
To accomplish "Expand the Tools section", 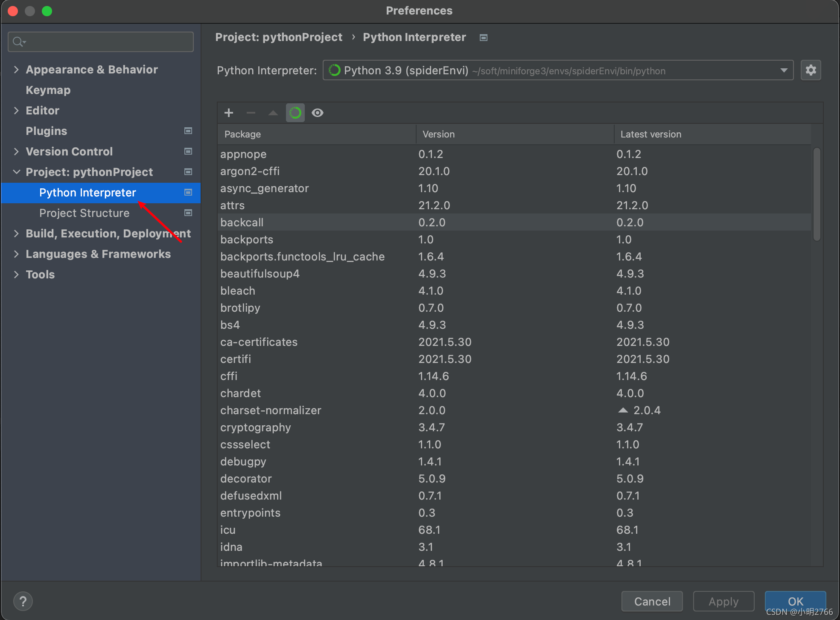I will click(x=16, y=275).
